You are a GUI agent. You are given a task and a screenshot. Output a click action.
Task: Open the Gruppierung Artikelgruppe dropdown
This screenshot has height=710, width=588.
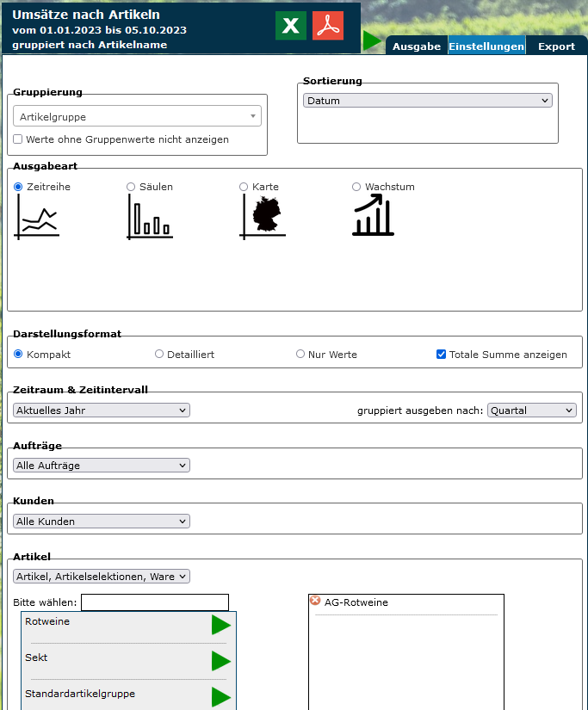[138, 117]
